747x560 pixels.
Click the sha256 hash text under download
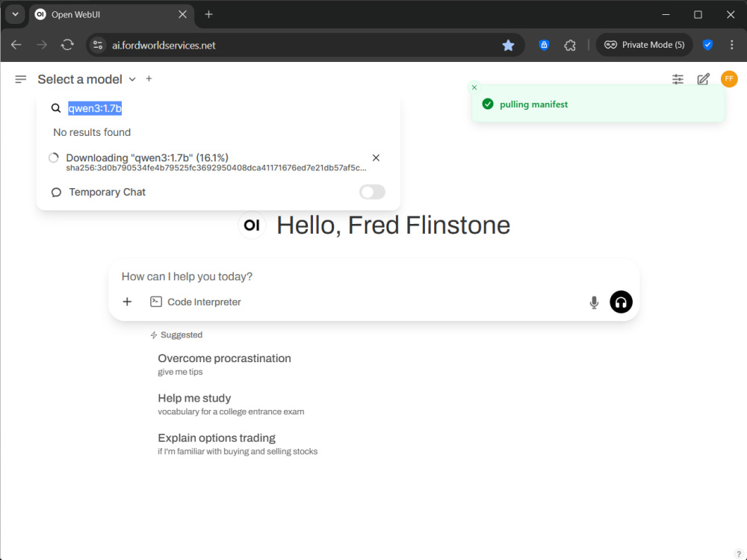pos(217,168)
